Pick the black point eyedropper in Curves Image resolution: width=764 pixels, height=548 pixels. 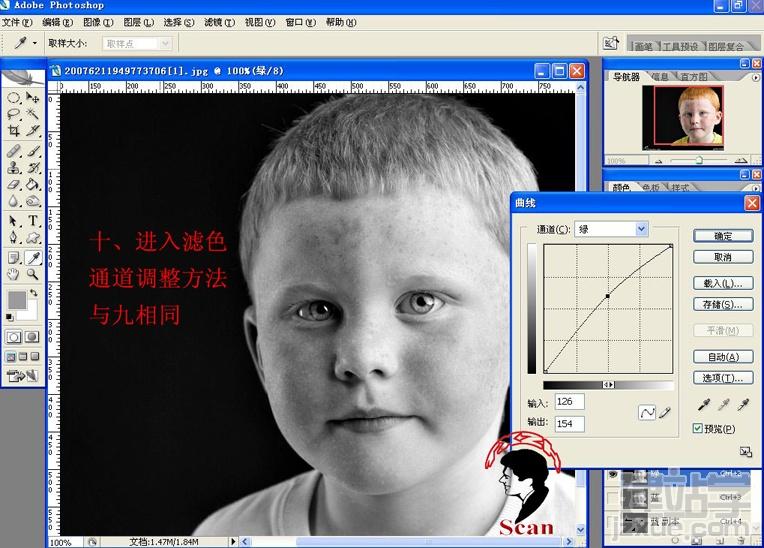coord(704,405)
